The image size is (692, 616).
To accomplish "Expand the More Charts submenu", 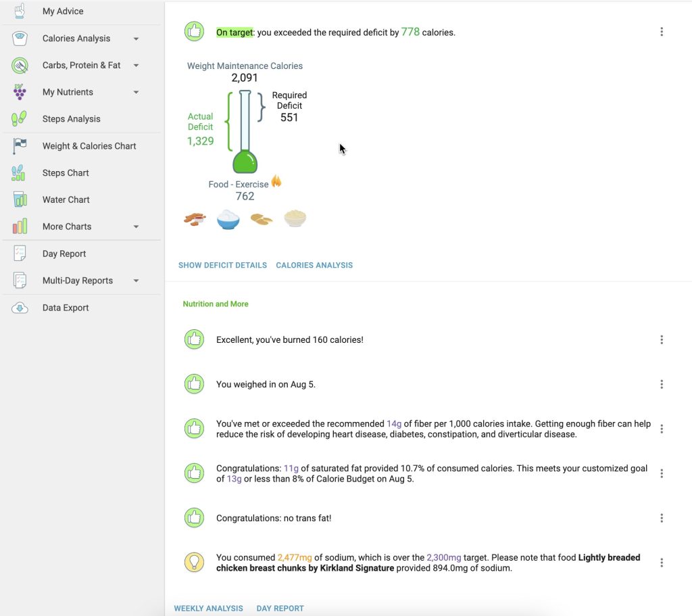I will coord(137,227).
